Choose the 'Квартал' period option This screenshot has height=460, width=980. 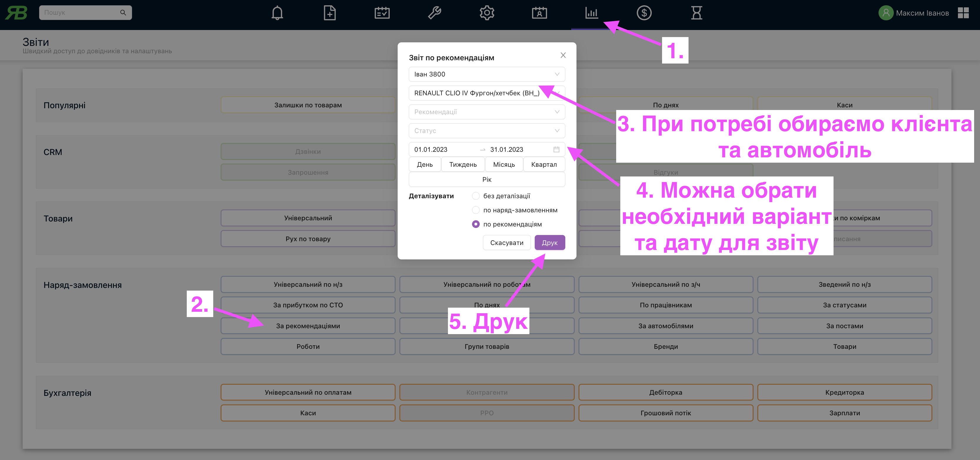coord(544,164)
